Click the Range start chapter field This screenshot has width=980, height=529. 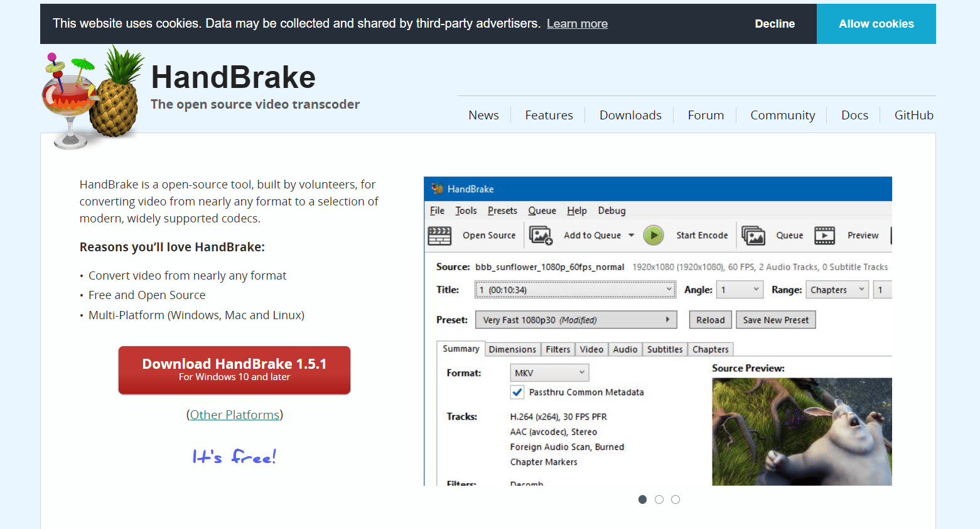click(882, 290)
